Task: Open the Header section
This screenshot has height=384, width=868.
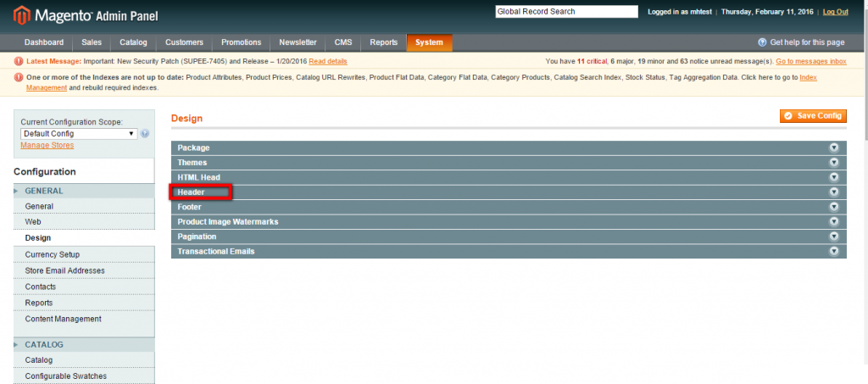Action: coord(509,192)
